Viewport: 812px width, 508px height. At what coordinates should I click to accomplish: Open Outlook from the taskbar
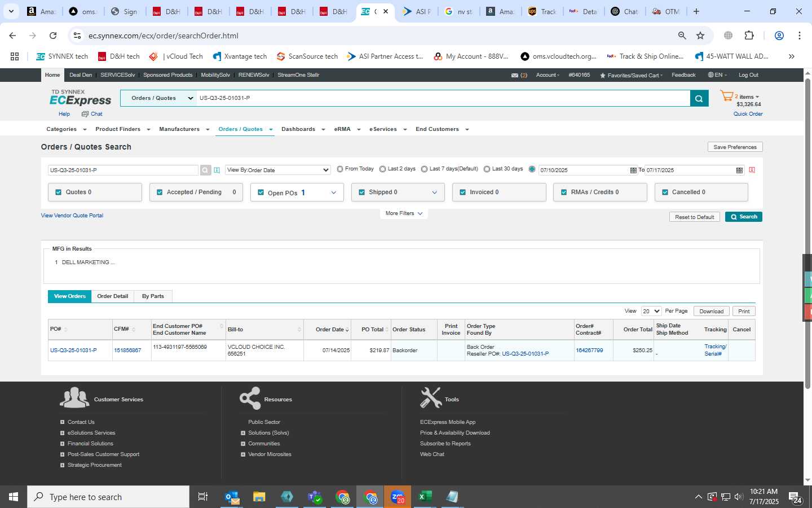(x=232, y=497)
